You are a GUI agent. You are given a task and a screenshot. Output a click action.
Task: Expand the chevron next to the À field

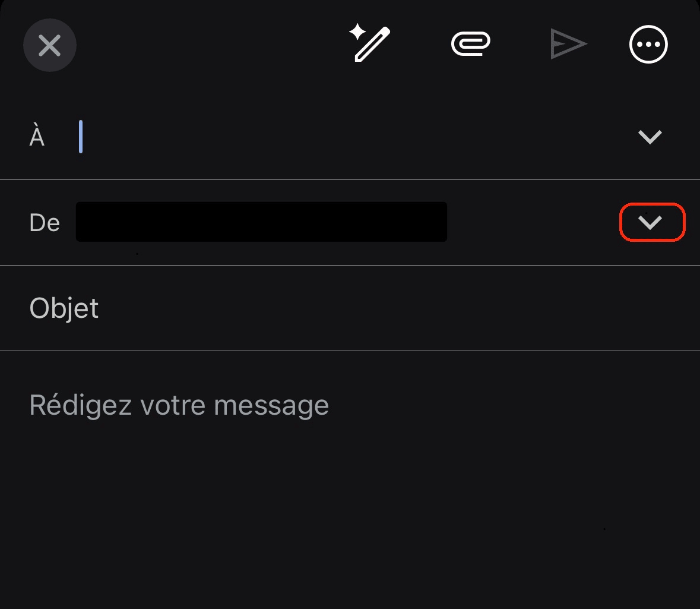tap(650, 136)
